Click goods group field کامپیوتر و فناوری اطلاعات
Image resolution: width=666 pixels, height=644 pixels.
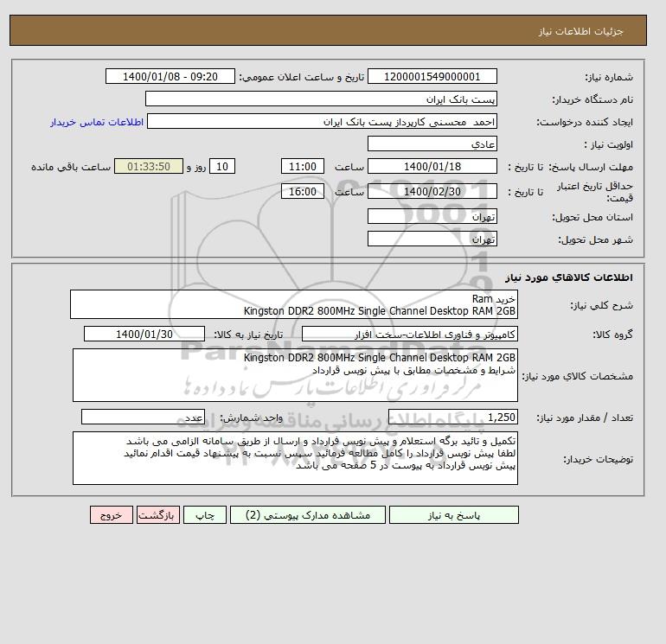pyautogui.click(x=409, y=334)
